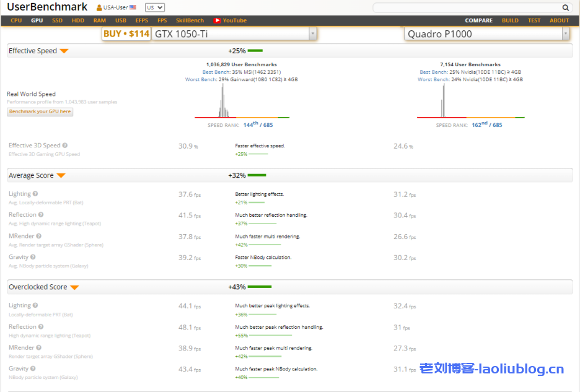The width and height of the screenshot is (580, 392).
Task: Click help icon next to Effective 3D Speed
Action: [65, 146]
